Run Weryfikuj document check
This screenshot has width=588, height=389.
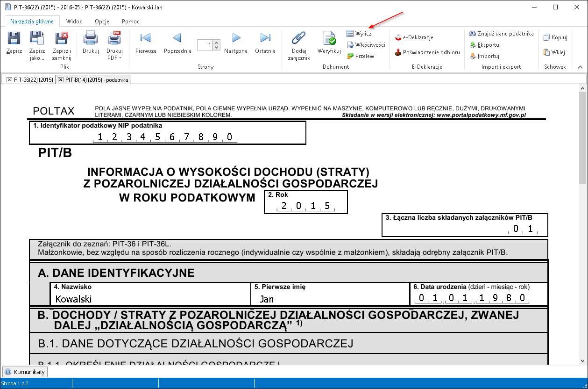coord(329,38)
